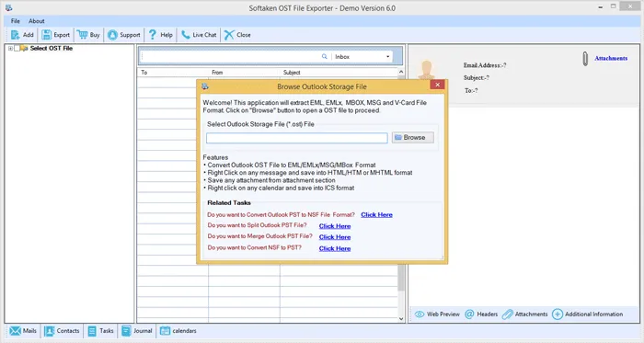Viewport: 644px width, 343px height.
Task: Open the Inbox folder dropdown
Action: (387, 57)
